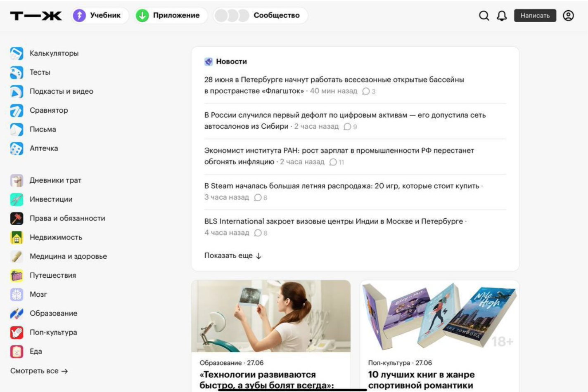Expand categories via Смотреть все
Viewport: 588px width, 392px height.
pos(39,371)
